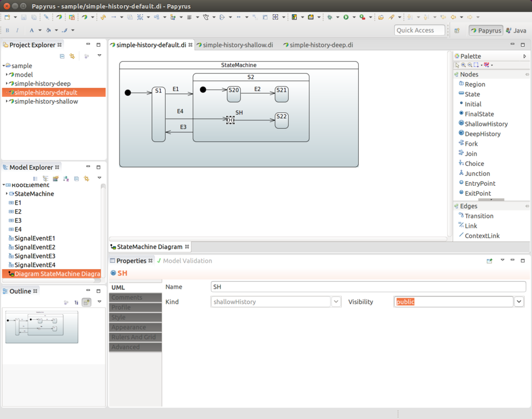
Task: Open the Rulers And Grid tab
Action: (136, 337)
